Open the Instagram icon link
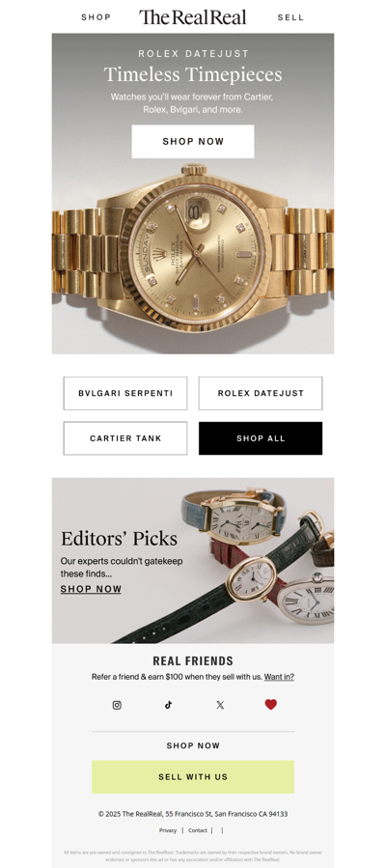Screen dimensions: 386x868 (x=117, y=705)
